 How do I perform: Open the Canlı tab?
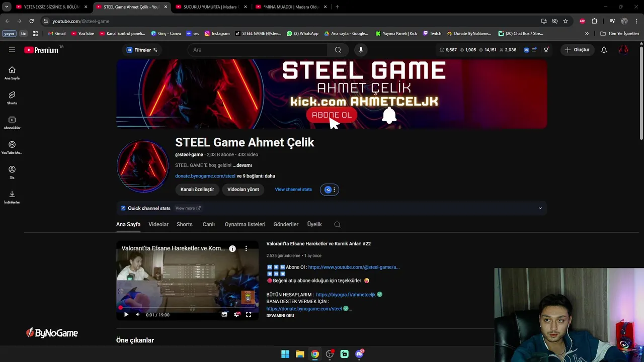[x=209, y=224]
